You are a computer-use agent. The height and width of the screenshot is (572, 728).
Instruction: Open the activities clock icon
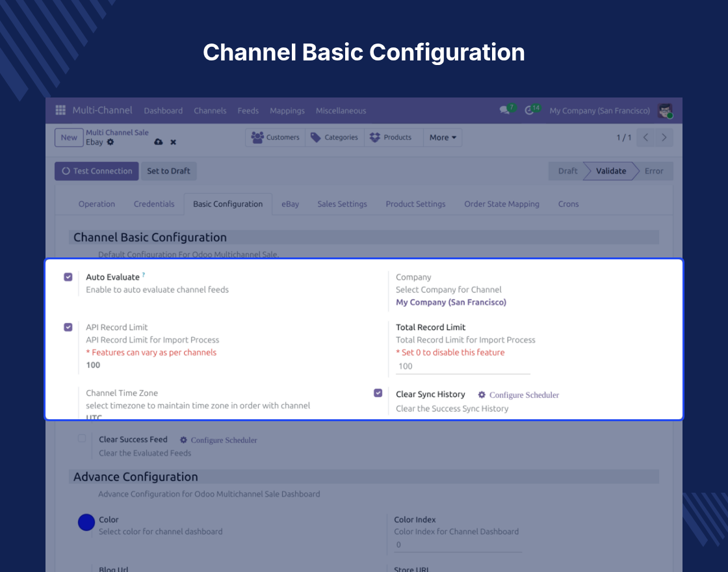pos(529,110)
